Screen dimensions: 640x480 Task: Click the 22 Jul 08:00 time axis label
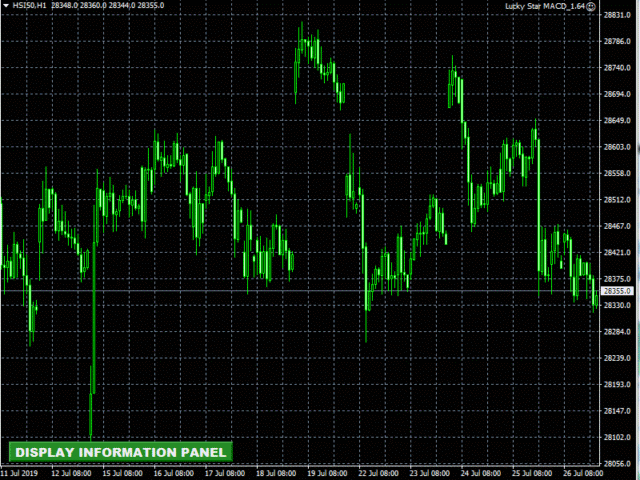tap(379, 473)
